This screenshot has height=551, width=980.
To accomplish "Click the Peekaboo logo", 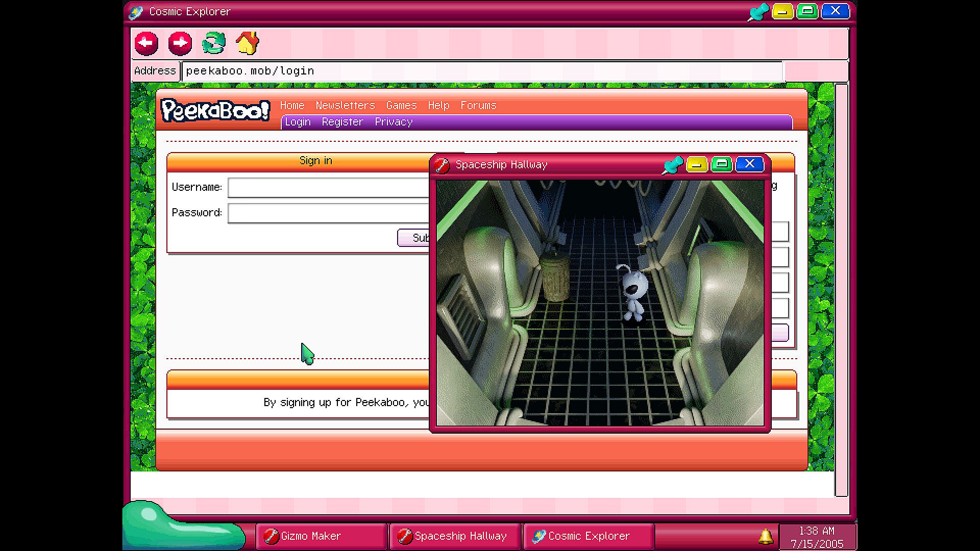I will [215, 110].
